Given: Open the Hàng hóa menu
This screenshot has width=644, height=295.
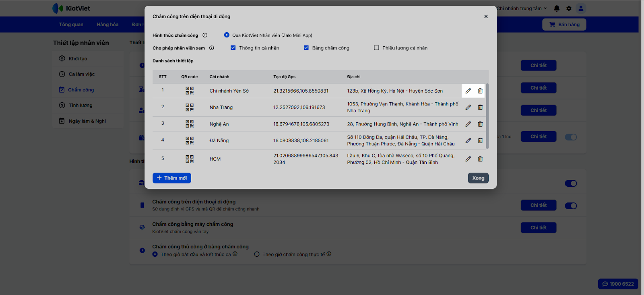Looking at the screenshot, I should point(107,25).
